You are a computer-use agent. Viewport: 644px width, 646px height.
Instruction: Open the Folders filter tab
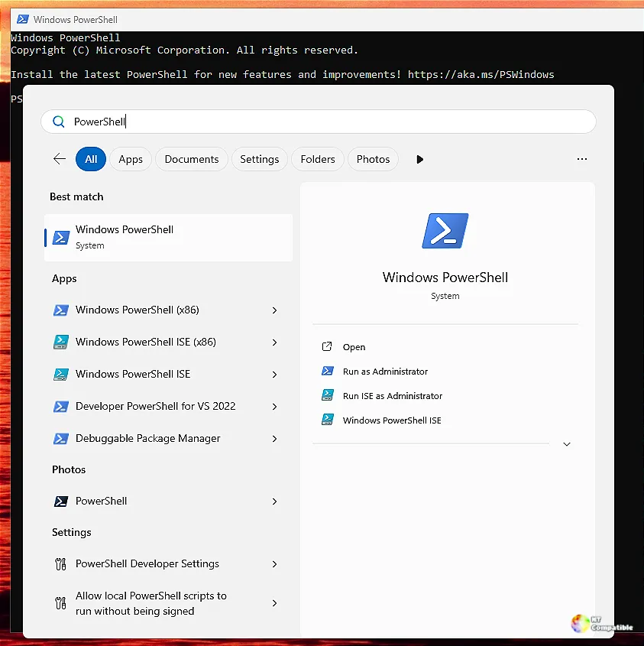[318, 159]
